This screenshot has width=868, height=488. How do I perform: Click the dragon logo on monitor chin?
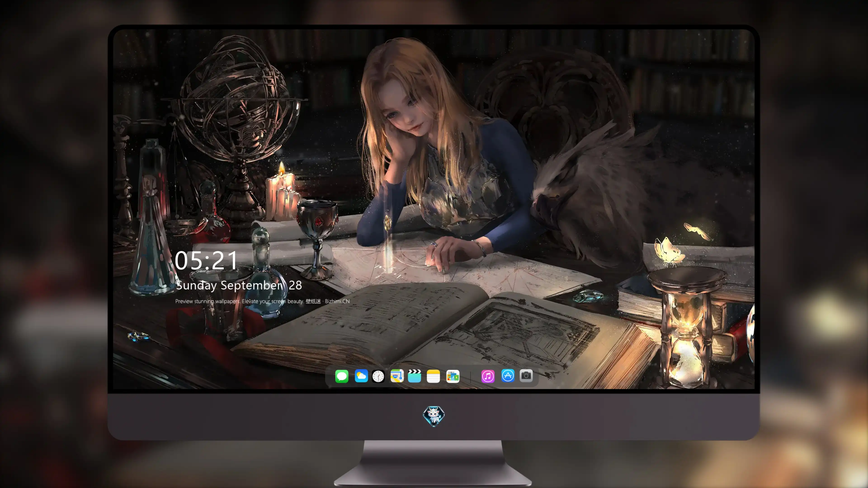pyautogui.click(x=434, y=416)
